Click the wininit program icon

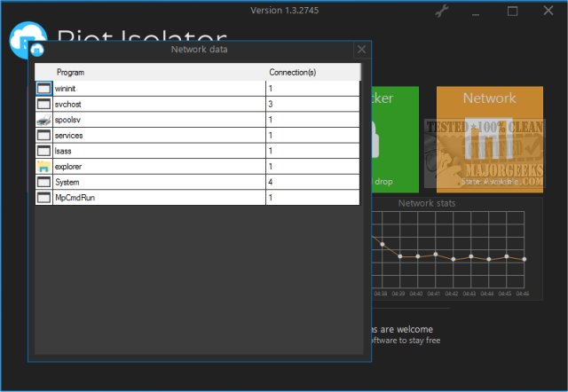pos(44,89)
